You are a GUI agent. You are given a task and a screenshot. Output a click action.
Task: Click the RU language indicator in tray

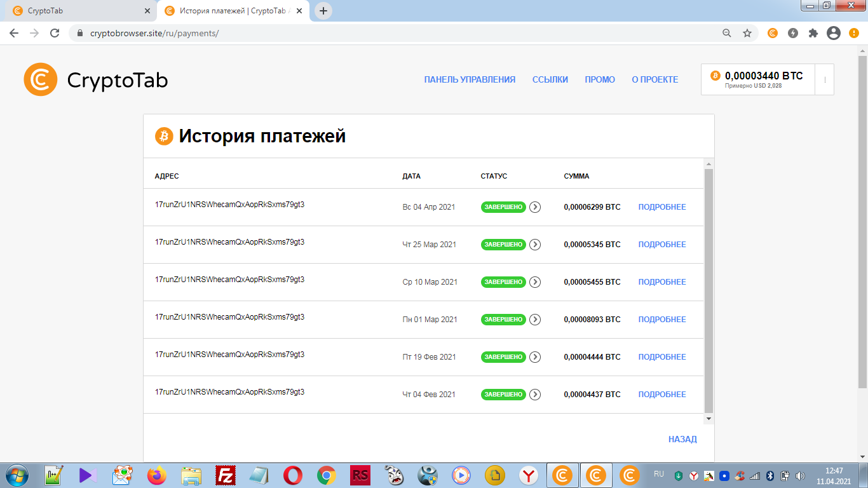(x=659, y=474)
